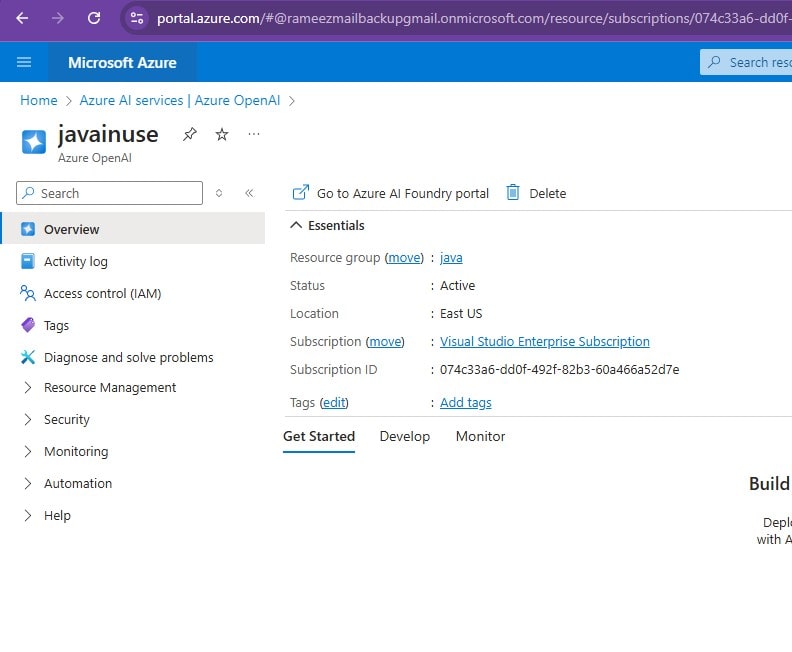Viewport: 792px width, 652px height.
Task: Open the more options ellipsis for javainuse
Action: point(254,134)
